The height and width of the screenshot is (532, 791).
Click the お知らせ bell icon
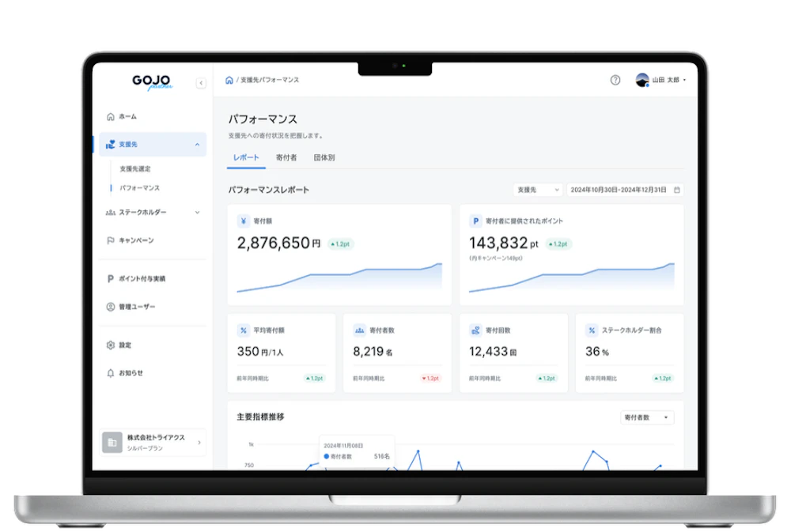coord(111,372)
